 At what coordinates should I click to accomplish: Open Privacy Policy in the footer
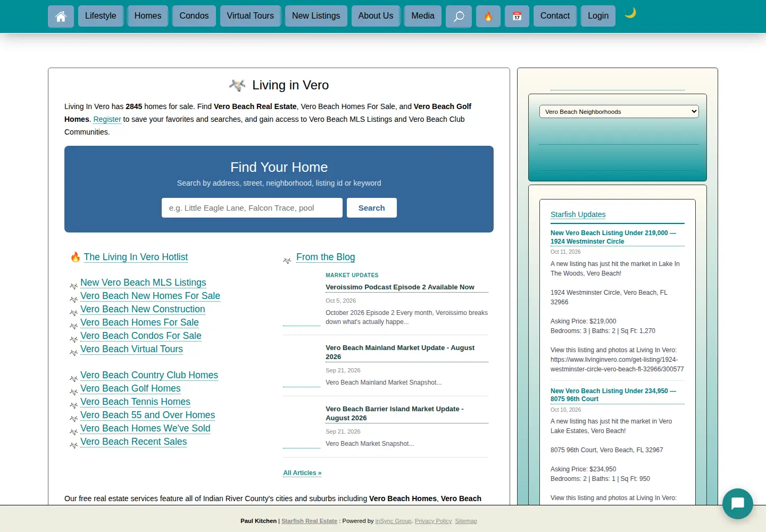(433, 521)
